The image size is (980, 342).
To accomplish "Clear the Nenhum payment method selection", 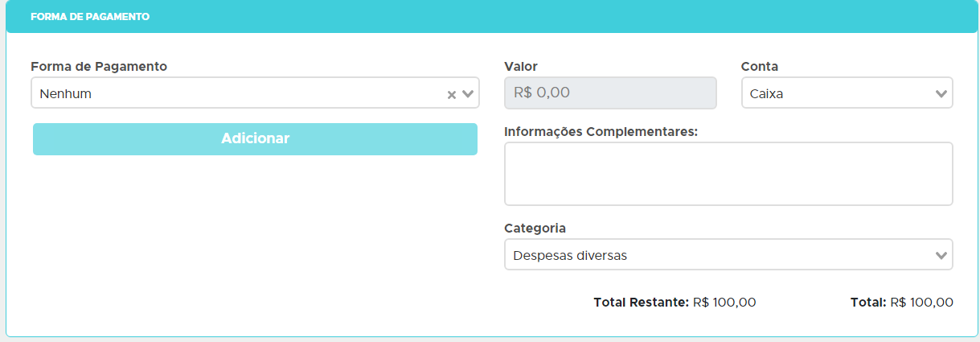I will pyautogui.click(x=452, y=94).
